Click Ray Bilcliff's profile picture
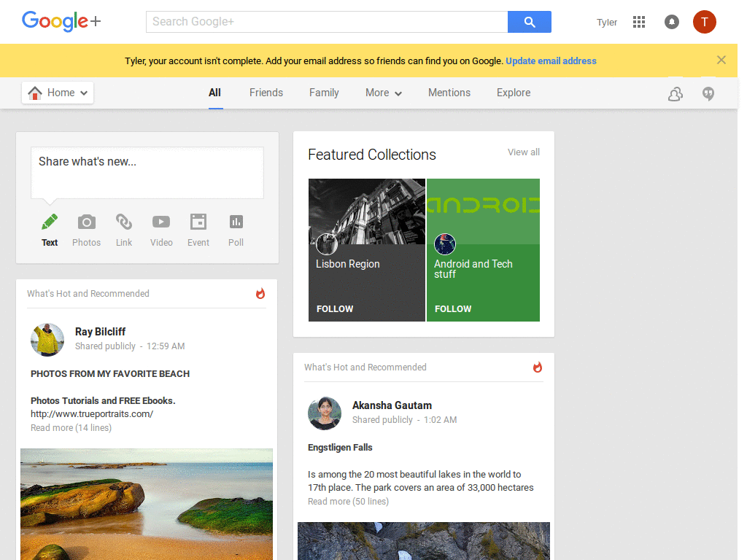 47,340
